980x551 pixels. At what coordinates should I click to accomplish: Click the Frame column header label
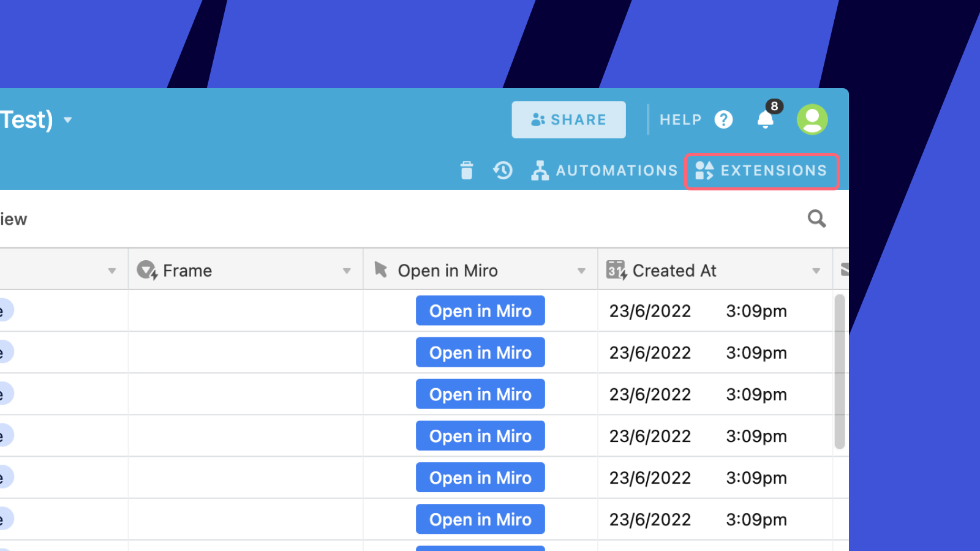pyautogui.click(x=187, y=270)
